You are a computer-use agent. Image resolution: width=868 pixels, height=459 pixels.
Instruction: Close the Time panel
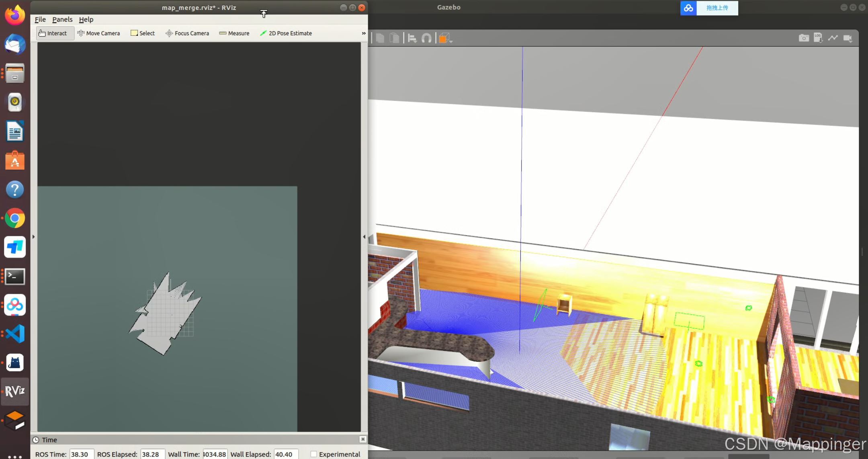pos(362,439)
